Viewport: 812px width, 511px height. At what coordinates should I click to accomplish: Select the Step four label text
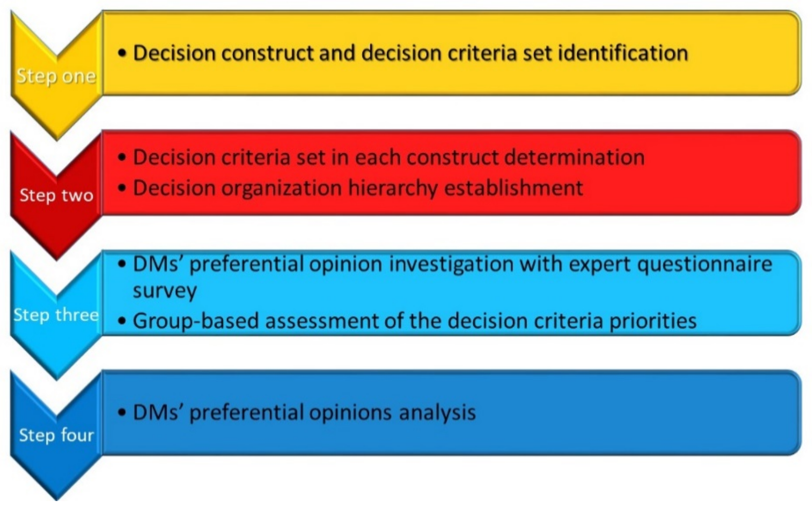pyautogui.click(x=56, y=435)
